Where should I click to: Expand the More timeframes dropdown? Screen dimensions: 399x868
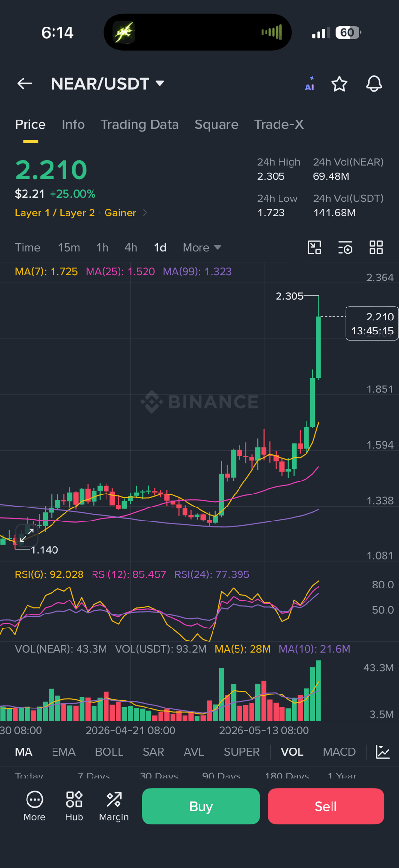(202, 248)
